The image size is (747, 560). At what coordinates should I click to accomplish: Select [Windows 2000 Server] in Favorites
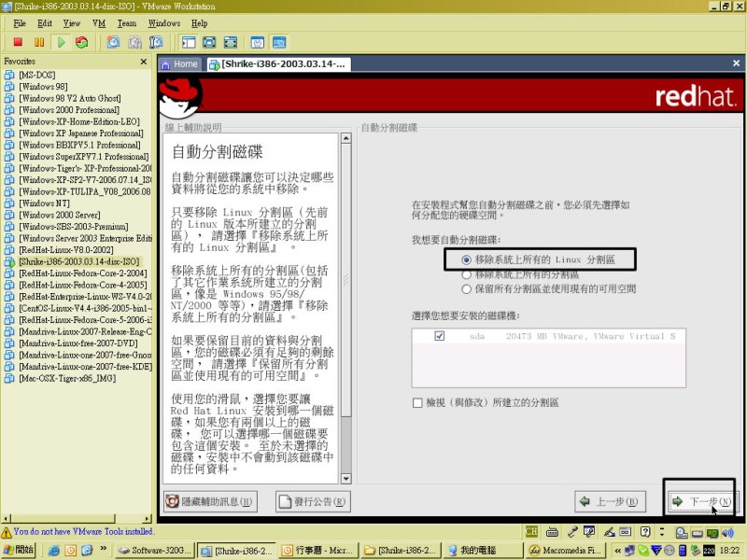60,215
